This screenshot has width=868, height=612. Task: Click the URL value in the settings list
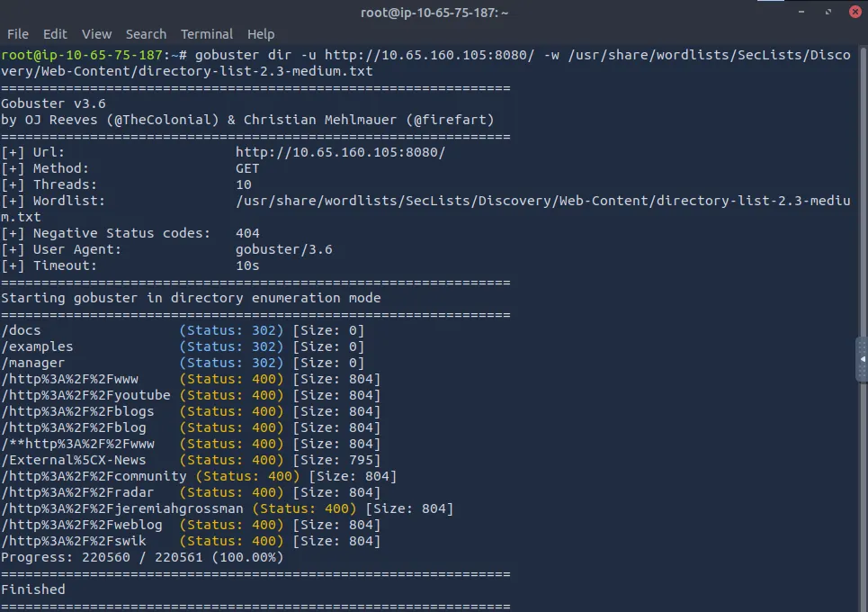coord(340,152)
